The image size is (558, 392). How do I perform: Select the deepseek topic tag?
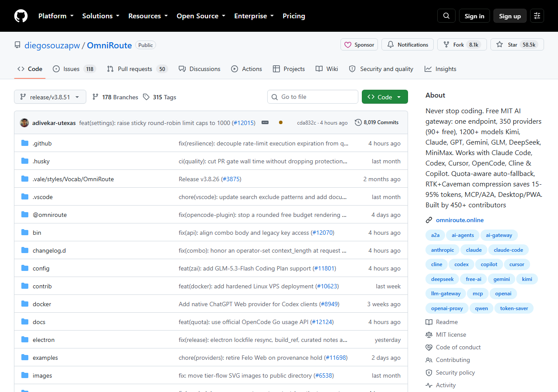(442, 279)
